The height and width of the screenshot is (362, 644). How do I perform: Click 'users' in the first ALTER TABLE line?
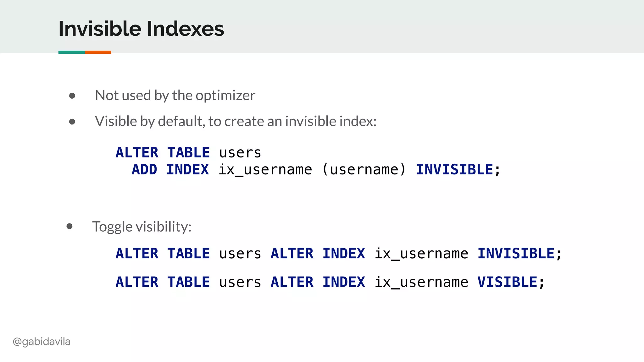click(x=240, y=153)
